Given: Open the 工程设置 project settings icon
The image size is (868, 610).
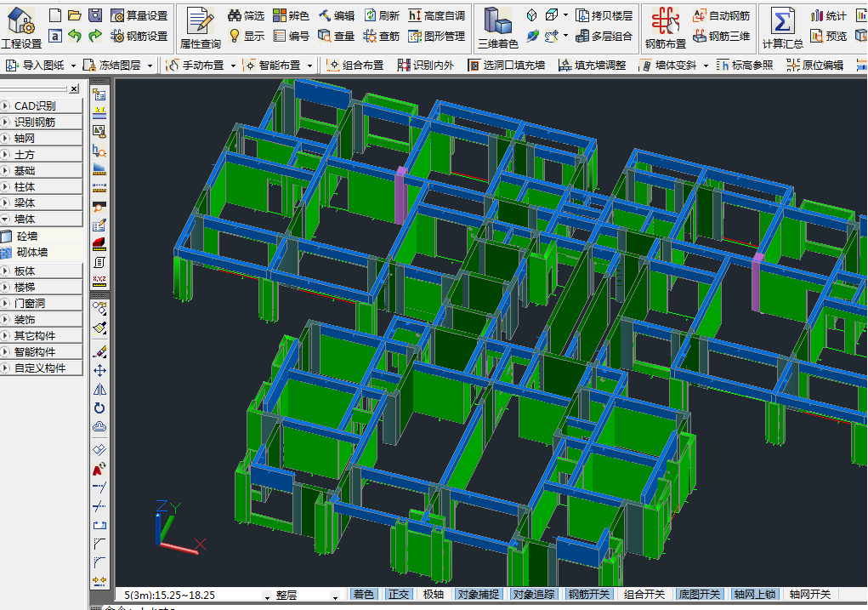Looking at the screenshot, I should 21,27.
